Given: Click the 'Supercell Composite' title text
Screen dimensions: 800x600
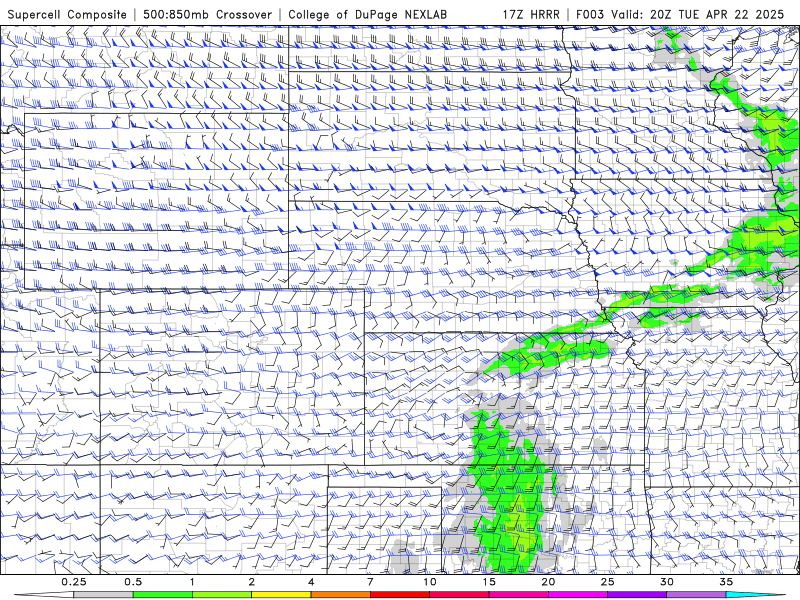Looking at the screenshot, I should pyautogui.click(x=67, y=14).
